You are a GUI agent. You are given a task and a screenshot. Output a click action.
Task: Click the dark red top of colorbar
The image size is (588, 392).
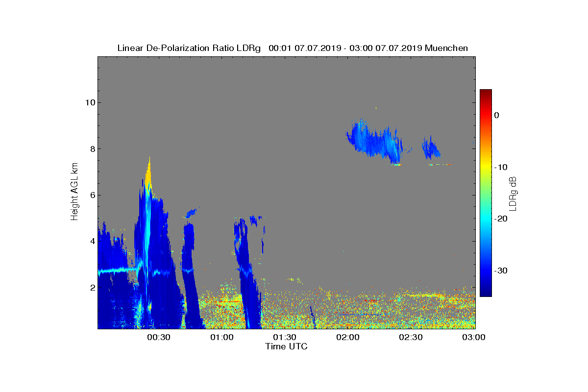tap(486, 92)
